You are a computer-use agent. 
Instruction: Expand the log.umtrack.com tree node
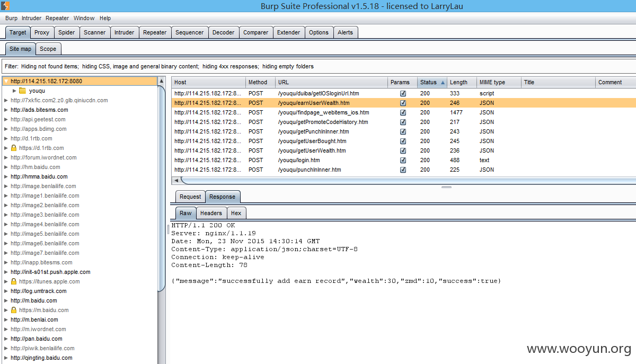click(x=6, y=291)
